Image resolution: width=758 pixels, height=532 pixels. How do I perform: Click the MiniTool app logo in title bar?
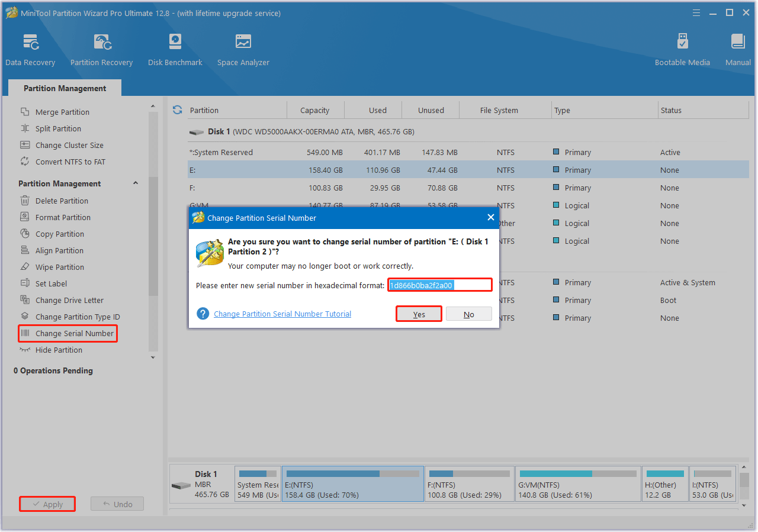(10, 12)
